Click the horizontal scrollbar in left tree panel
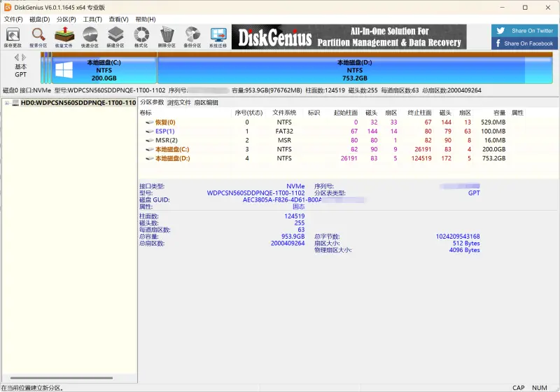 tap(62, 378)
